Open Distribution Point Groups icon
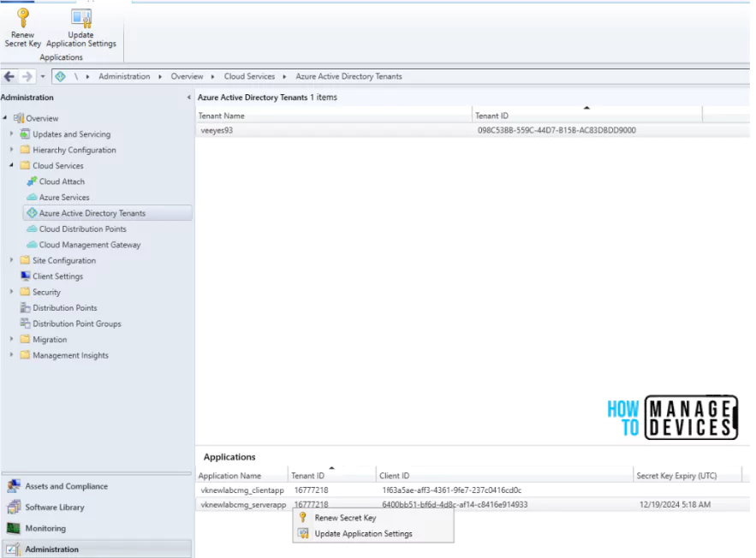Image resolution: width=756 pixels, height=558 pixels. 25,324
